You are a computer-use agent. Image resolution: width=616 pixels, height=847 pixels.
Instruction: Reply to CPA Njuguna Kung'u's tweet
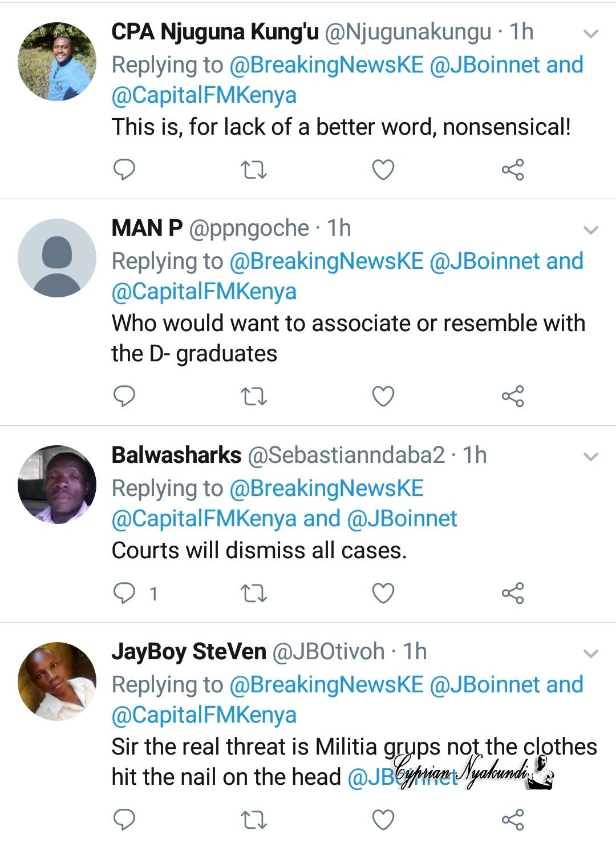pyautogui.click(x=124, y=170)
